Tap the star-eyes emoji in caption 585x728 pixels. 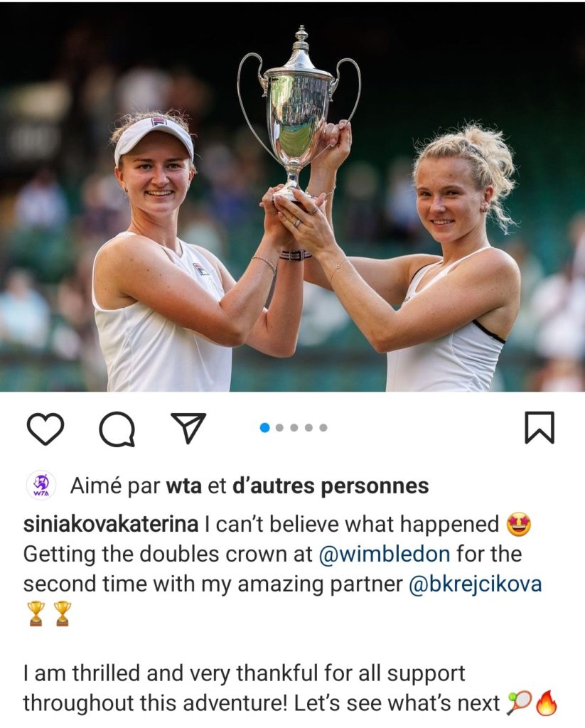click(x=519, y=525)
